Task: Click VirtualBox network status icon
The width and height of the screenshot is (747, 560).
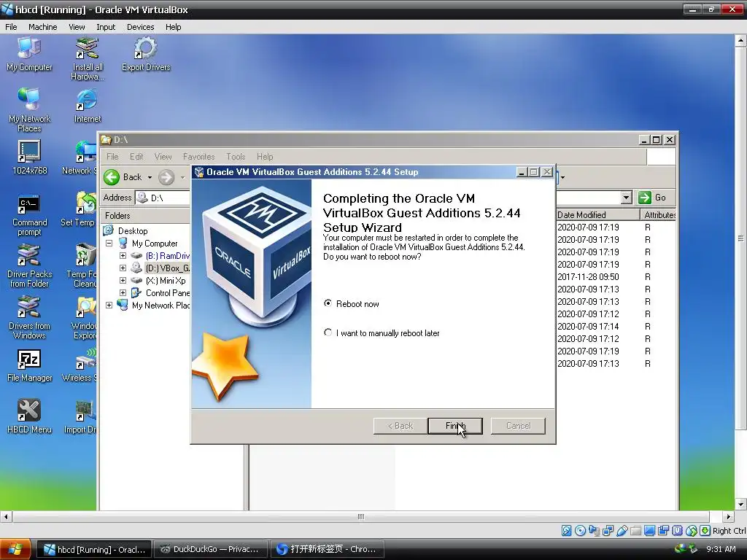Action: pyautogui.click(x=608, y=531)
